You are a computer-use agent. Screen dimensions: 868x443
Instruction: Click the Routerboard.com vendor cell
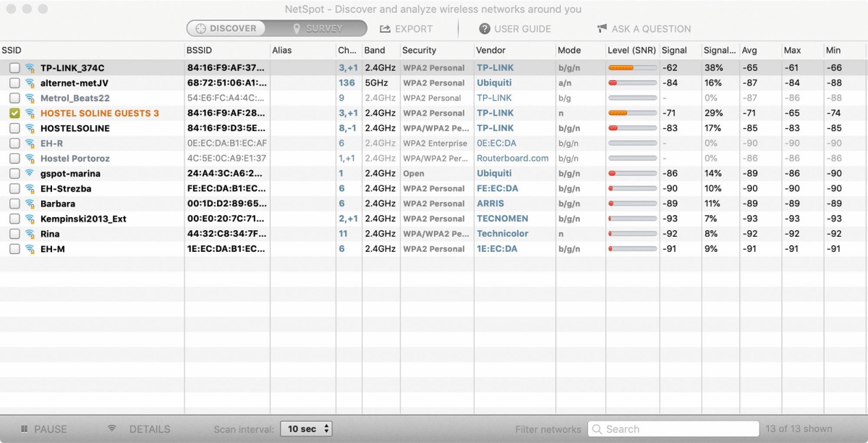(x=513, y=159)
